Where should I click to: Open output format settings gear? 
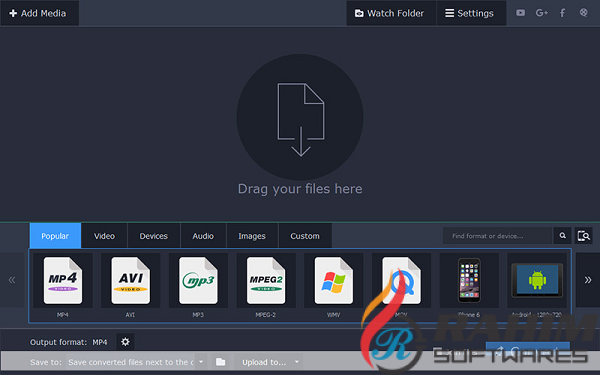pos(125,342)
